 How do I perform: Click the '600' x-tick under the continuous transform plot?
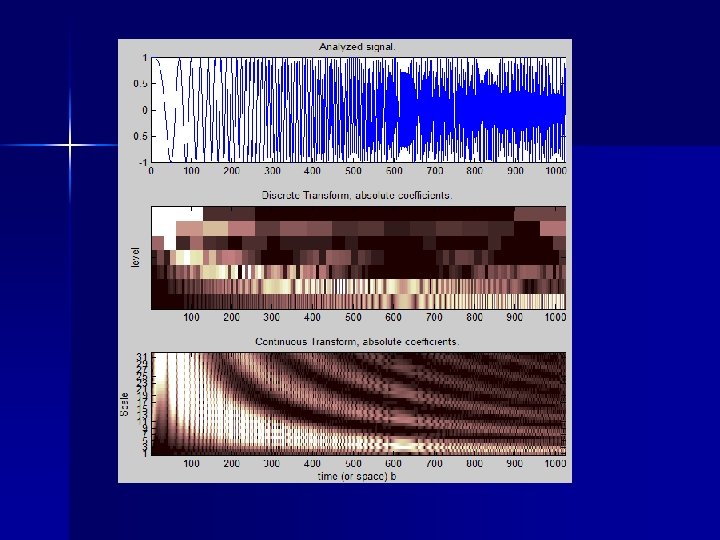394,464
